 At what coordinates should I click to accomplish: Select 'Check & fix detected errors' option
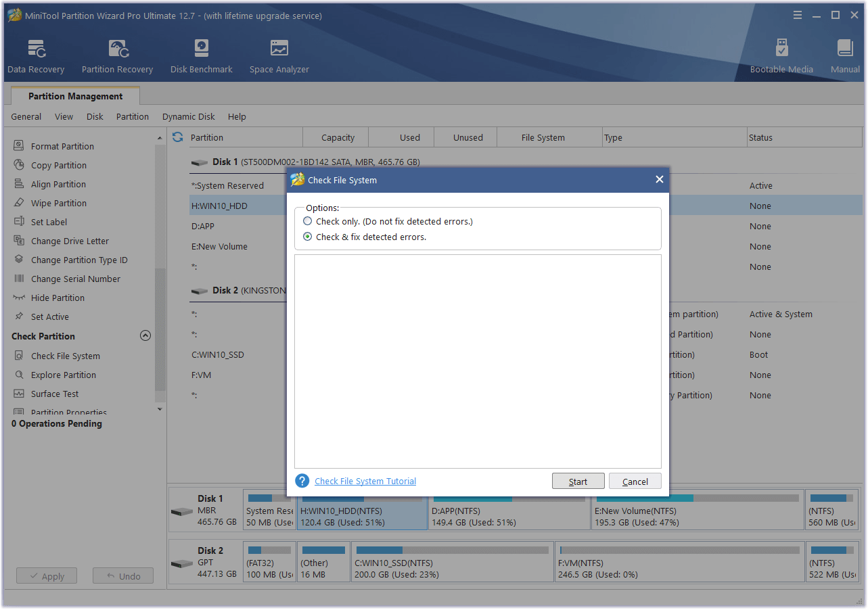(x=308, y=237)
